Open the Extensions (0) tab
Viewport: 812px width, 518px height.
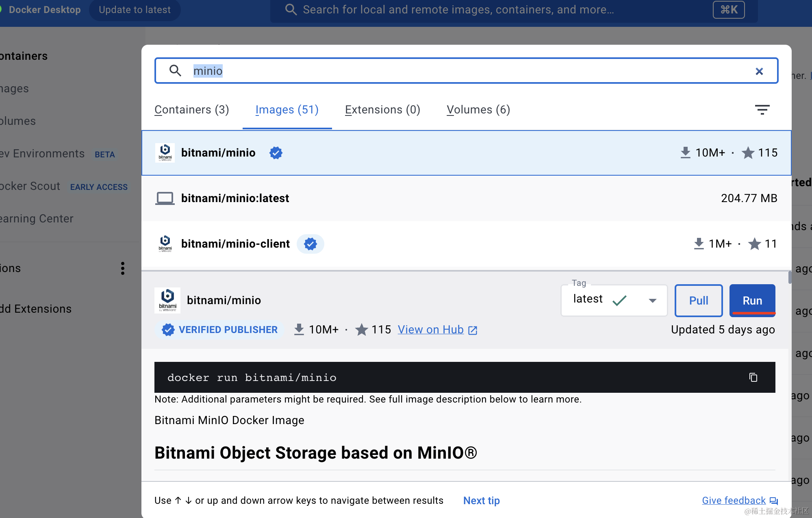point(382,110)
